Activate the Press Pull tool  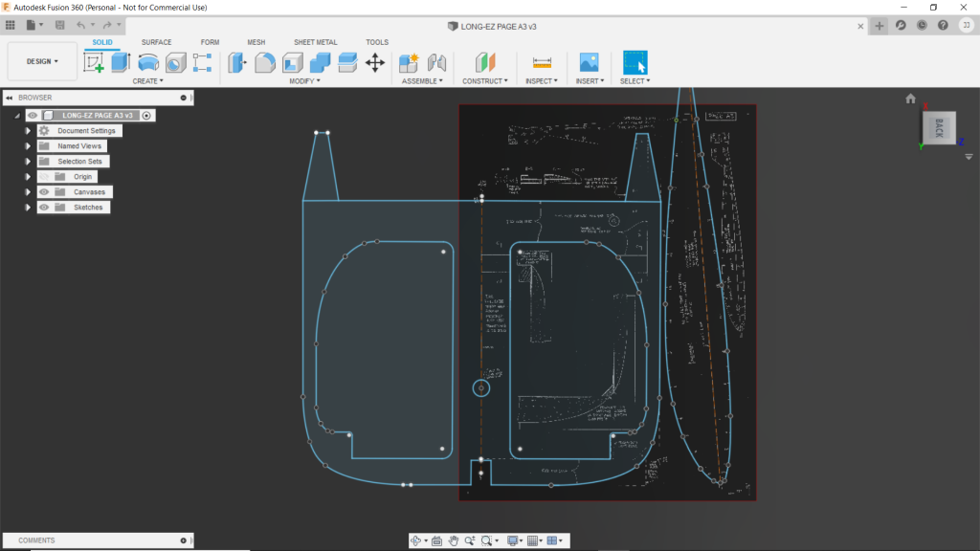click(x=236, y=63)
